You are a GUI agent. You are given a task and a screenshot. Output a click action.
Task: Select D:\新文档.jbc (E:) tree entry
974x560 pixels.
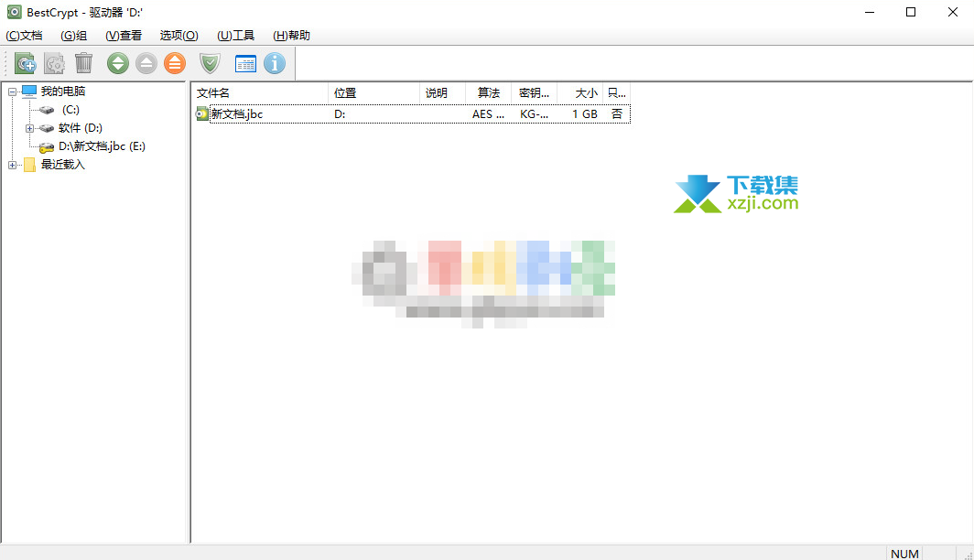(x=102, y=146)
